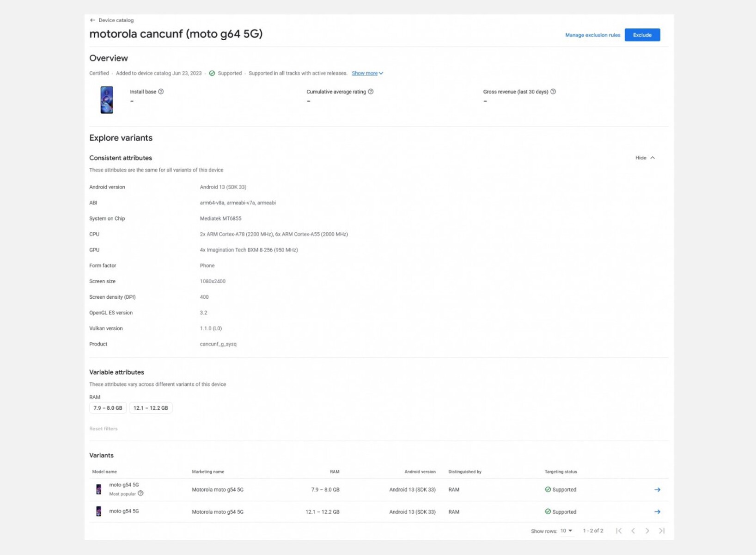Go to the next page of variants
The height and width of the screenshot is (555, 756).
point(647,531)
